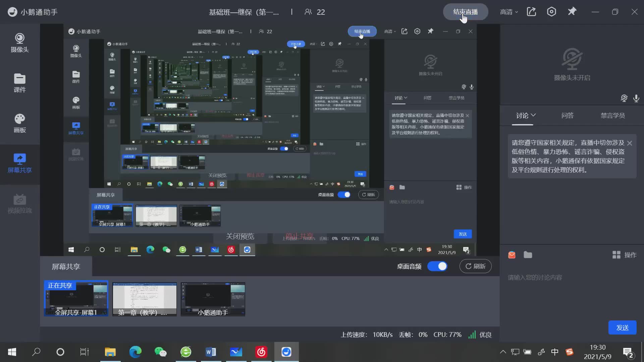Screen dimensions: 644x362
Task: Click the 优良 signal quality indicator
Action: coord(480,335)
